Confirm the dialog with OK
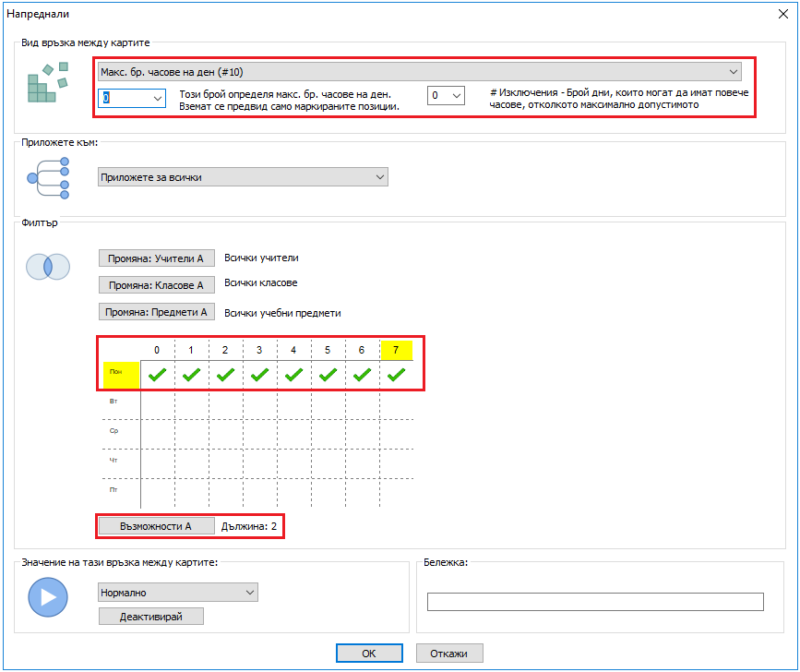 368,654
